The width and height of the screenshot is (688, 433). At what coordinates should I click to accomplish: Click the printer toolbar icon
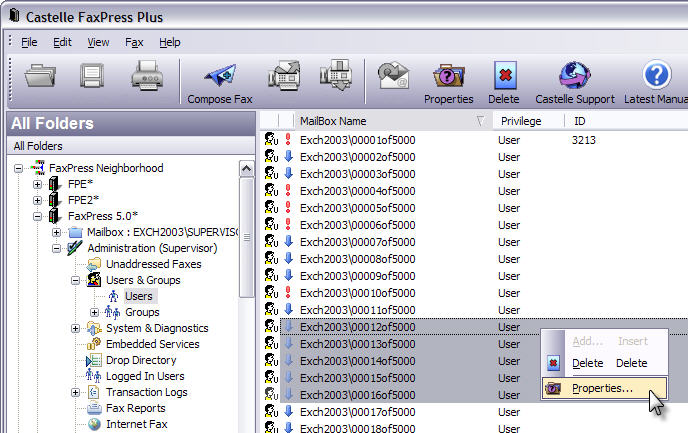click(x=146, y=76)
